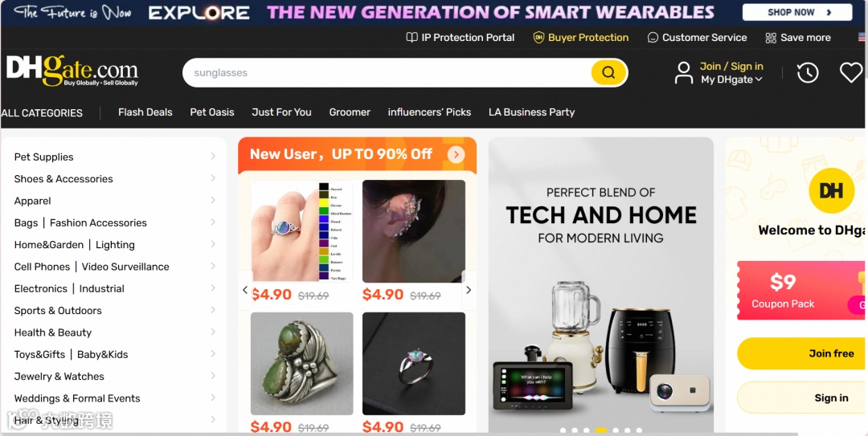Go to the next new-user deals arrow

click(469, 290)
